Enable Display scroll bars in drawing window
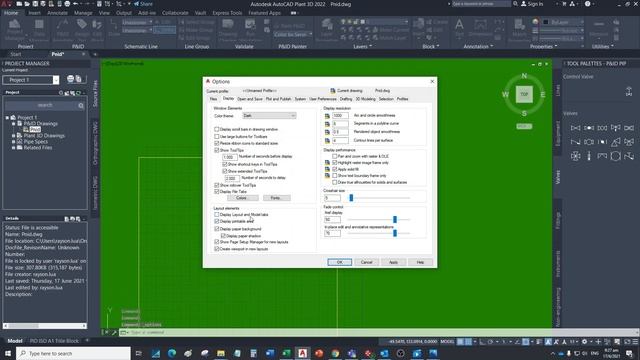The image size is (640, 360). [x=217, y=129]
